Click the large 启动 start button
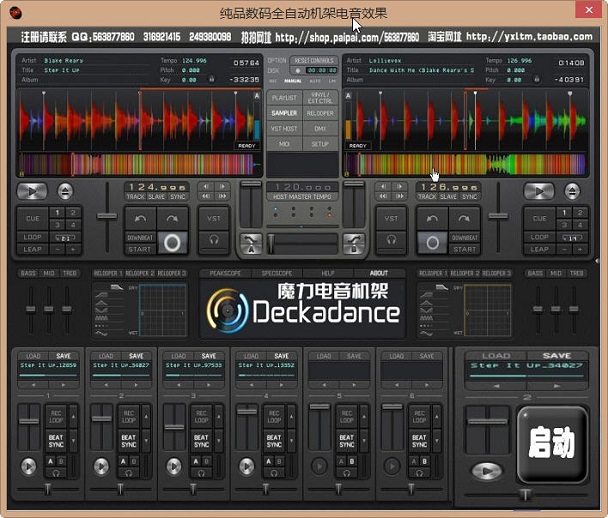608x518 pixels. pyautogui.click(x=552, y=440)
